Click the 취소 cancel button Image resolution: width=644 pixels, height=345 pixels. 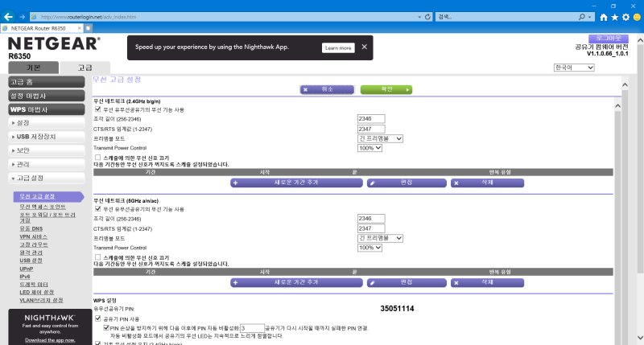(327, 89)
